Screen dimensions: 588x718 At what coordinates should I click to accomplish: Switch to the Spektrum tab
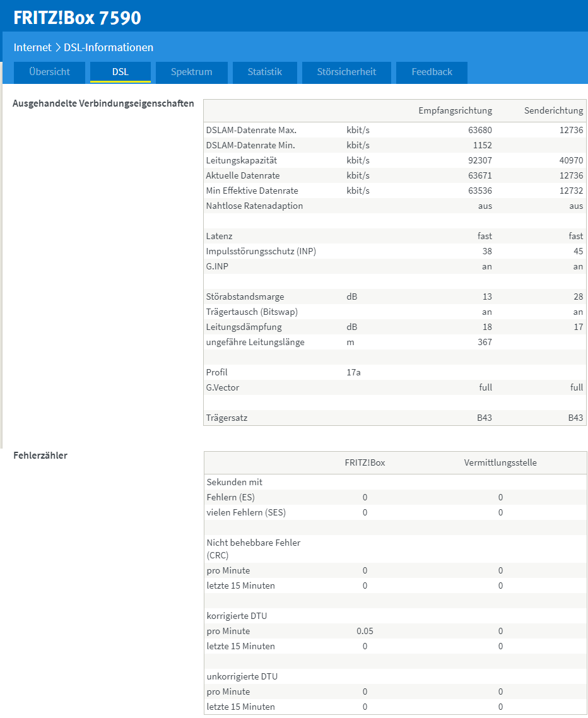tap(191, 73)
